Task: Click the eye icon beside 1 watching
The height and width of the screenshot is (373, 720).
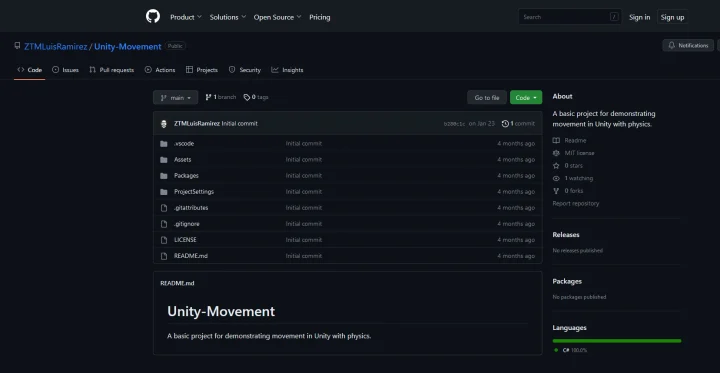Action: (556, 178)
